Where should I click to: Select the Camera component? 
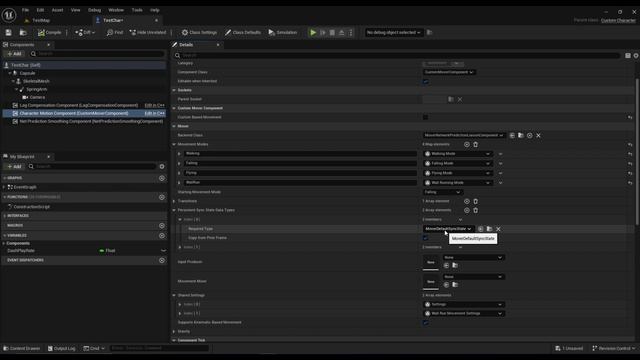[37, 97]
